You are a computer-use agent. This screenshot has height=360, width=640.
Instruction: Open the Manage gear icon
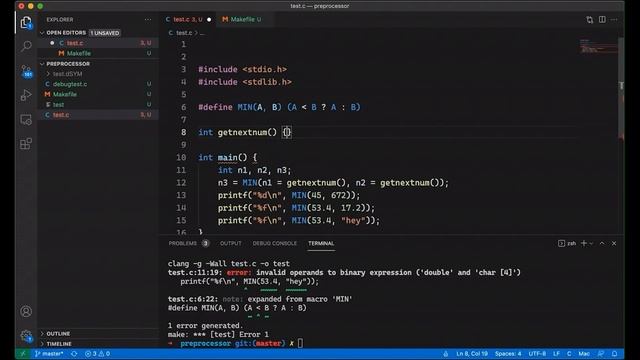click(x=26, y=336)
